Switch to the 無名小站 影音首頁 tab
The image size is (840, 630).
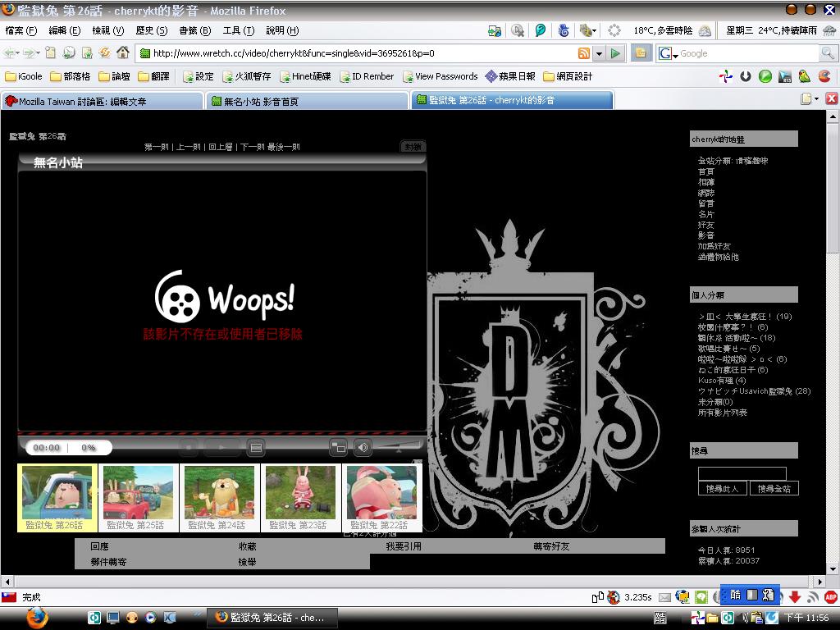coord(305,101)
